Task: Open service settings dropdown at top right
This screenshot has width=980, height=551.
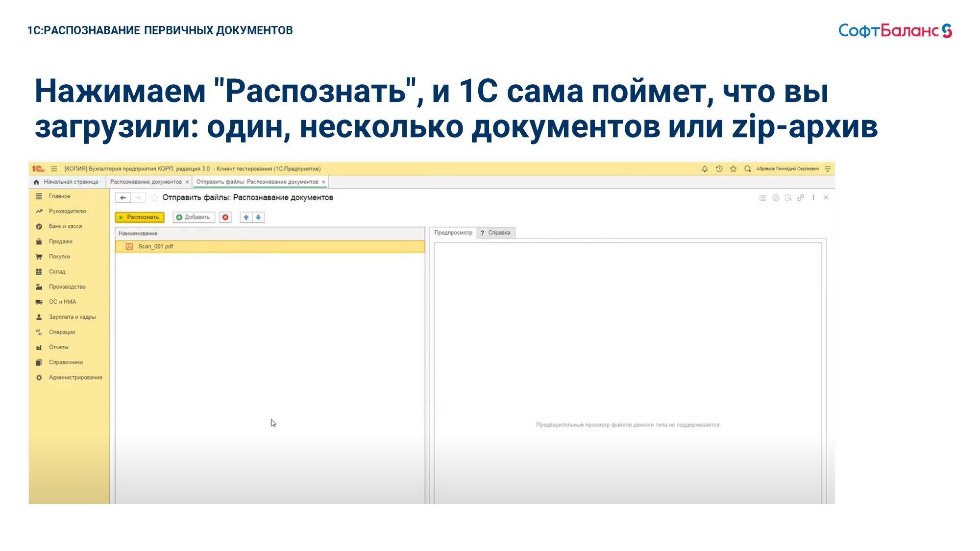Action: [828, 168]
